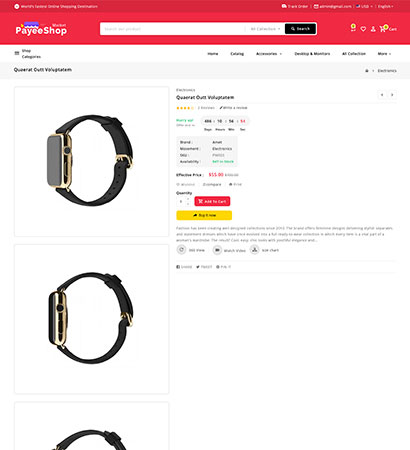Open the Size Chart icon
This screenshot has width=410, height=450.
click(255, 249)
